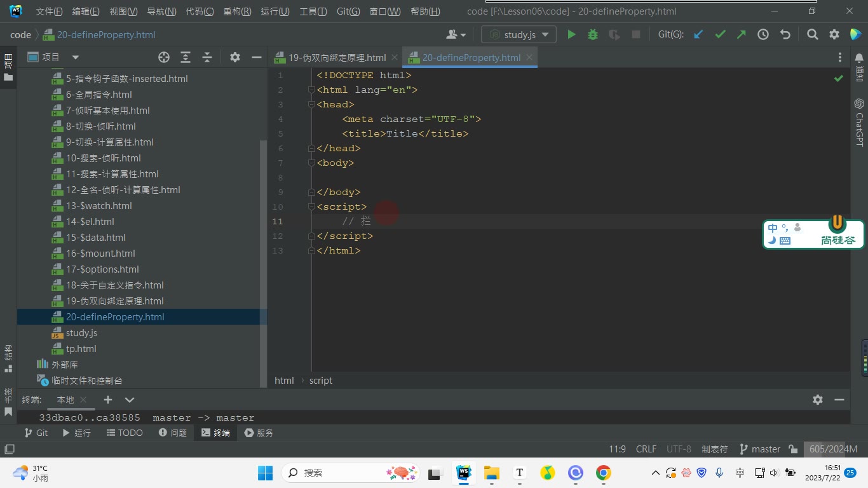
Task: Toggle the Git tool window button
Action: tap(36, 433)
